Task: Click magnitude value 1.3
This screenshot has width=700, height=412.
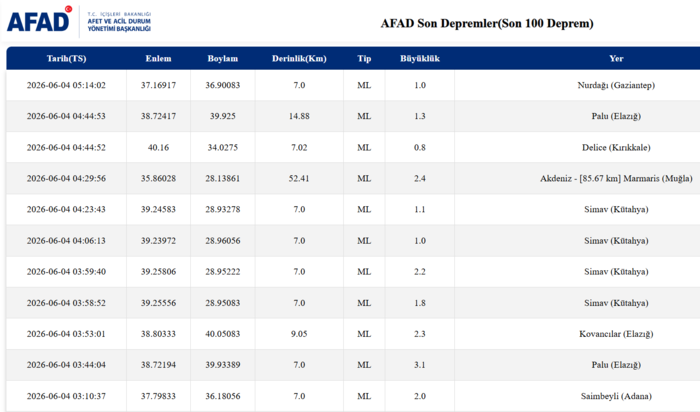Action: point(420,116)
